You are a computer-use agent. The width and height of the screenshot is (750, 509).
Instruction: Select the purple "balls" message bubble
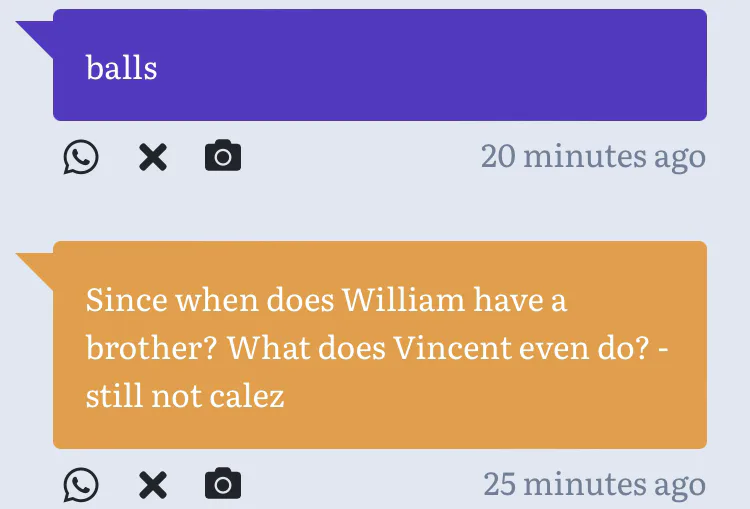click(x=400, y=65)
